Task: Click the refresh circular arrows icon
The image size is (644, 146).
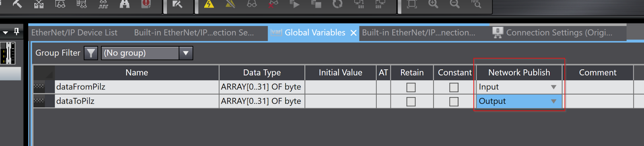Action: [338, 4]
